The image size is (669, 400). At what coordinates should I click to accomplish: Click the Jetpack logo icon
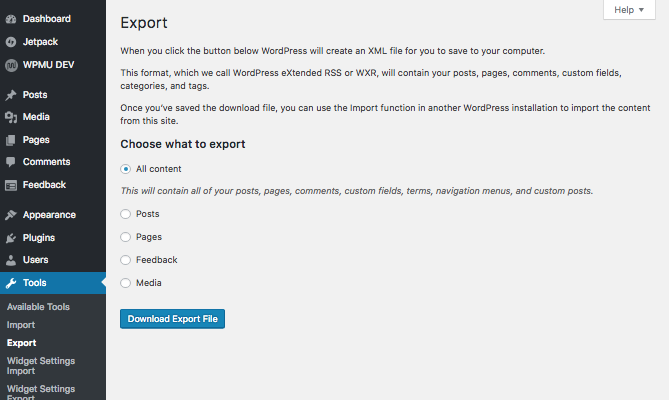[11, 42]
